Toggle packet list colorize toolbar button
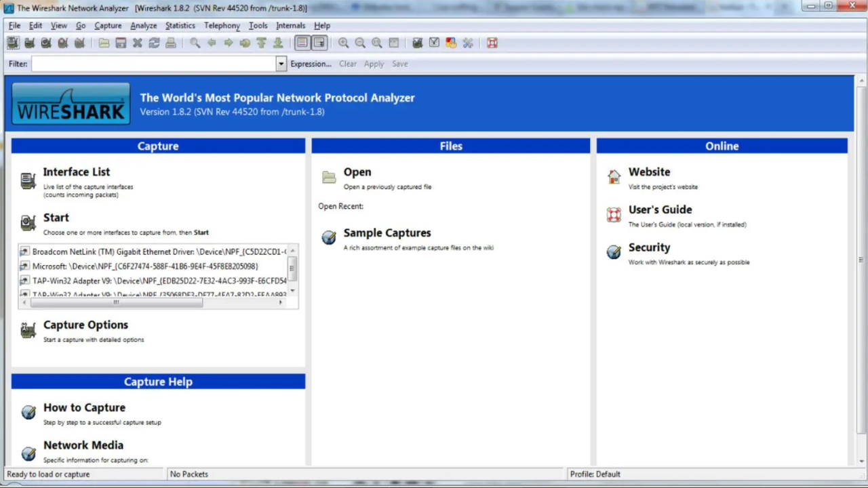Screen dimensions: 868x488 click(x=302, y=43)
